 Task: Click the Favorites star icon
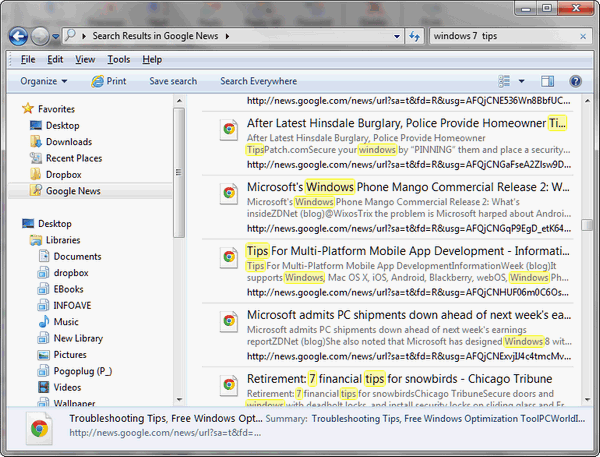point(28,108)
